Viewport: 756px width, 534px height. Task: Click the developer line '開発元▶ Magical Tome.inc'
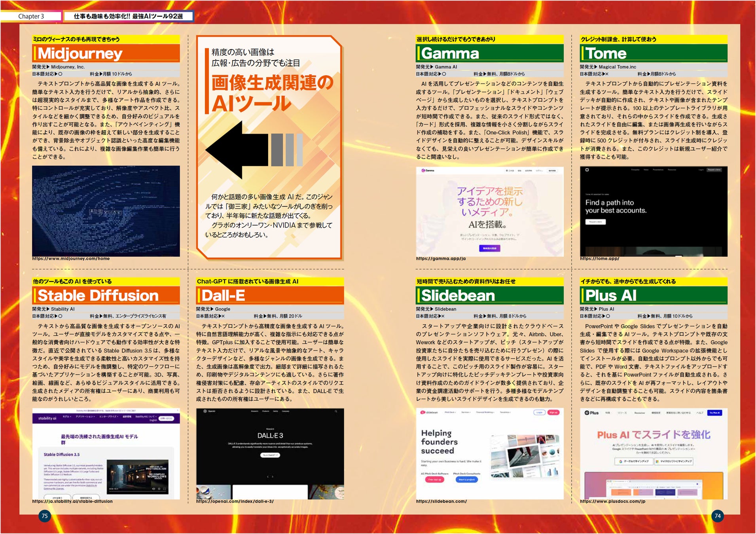tap(608, 67)
